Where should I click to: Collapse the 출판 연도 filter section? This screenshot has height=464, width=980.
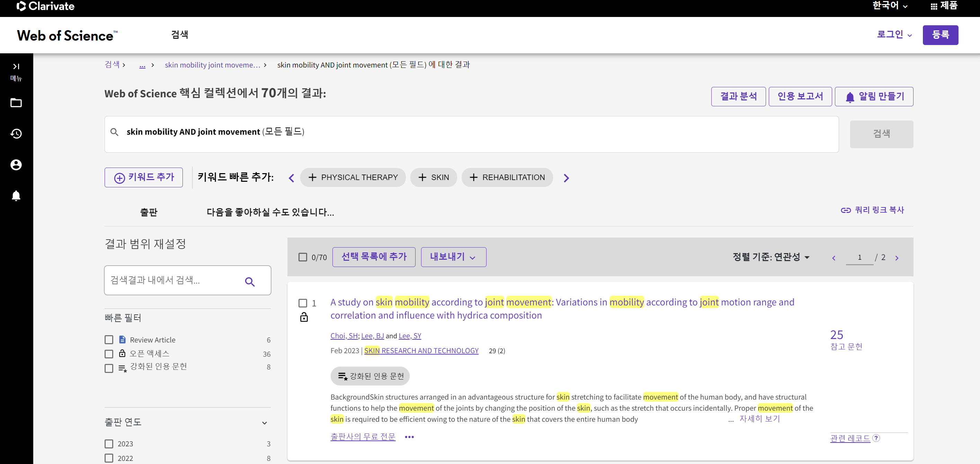(265, 422)
